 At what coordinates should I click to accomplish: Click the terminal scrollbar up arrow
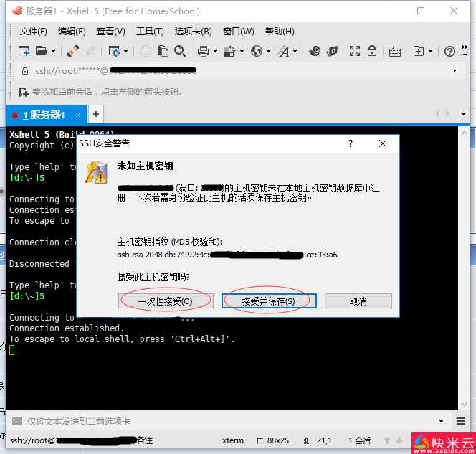coord(464,133)
